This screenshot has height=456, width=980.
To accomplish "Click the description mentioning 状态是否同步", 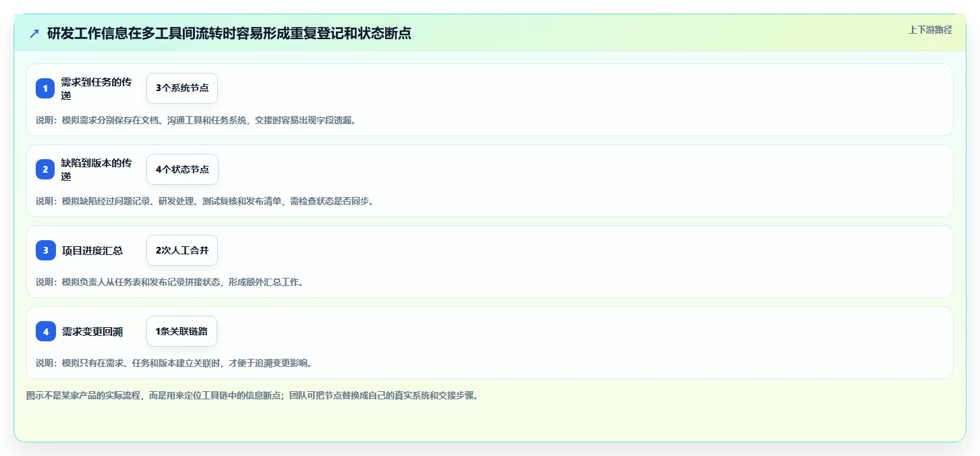I will pyautogui.click(x=204, y=201).
